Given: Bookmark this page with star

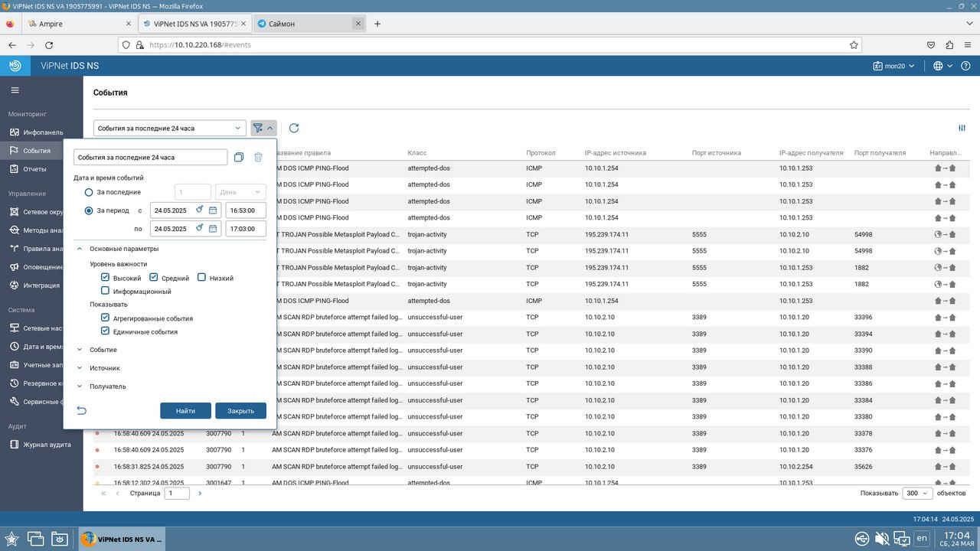Looking at the screenshot, I should [854, 45].
